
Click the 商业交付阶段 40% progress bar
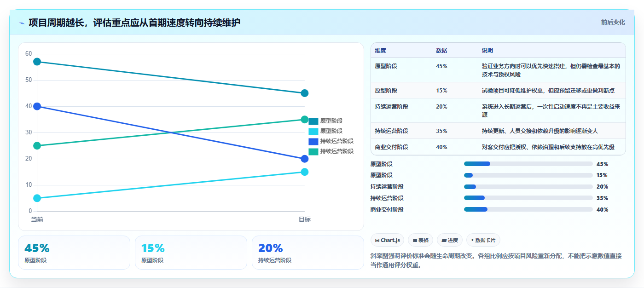(x=528, y=209)
